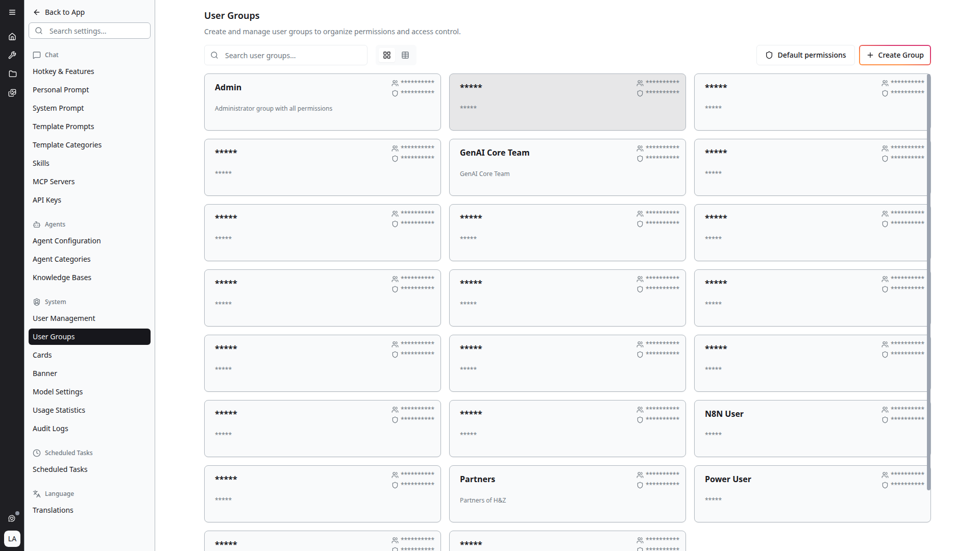Go to Template Categories
980x551 pixels.
pyautogui.click(x=89, y=145)
